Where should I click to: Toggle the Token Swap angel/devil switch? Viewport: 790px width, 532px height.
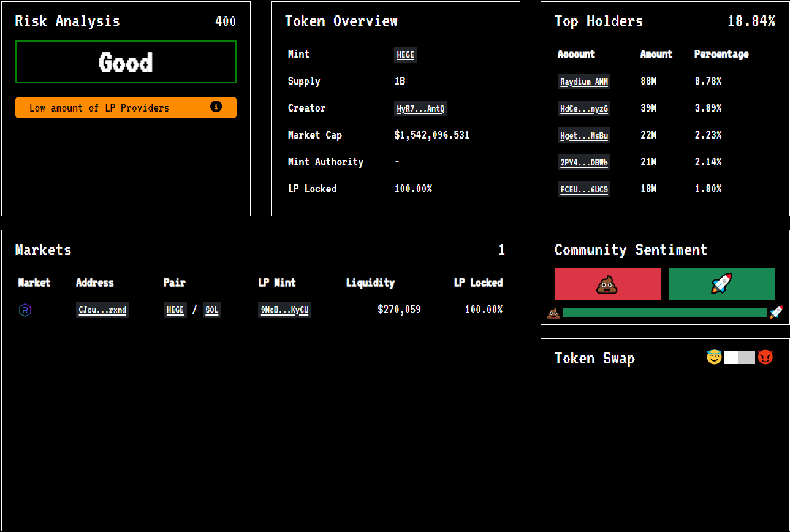[740, 357]
